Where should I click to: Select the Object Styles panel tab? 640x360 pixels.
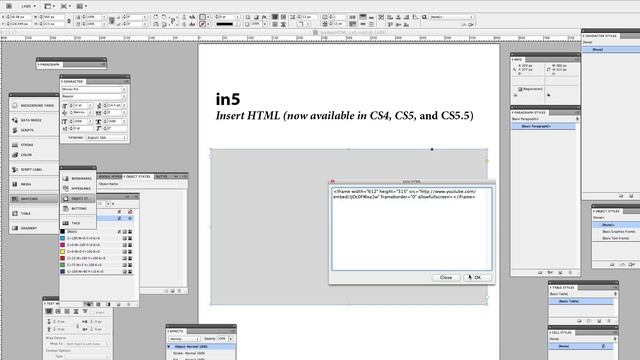(607, 211)
